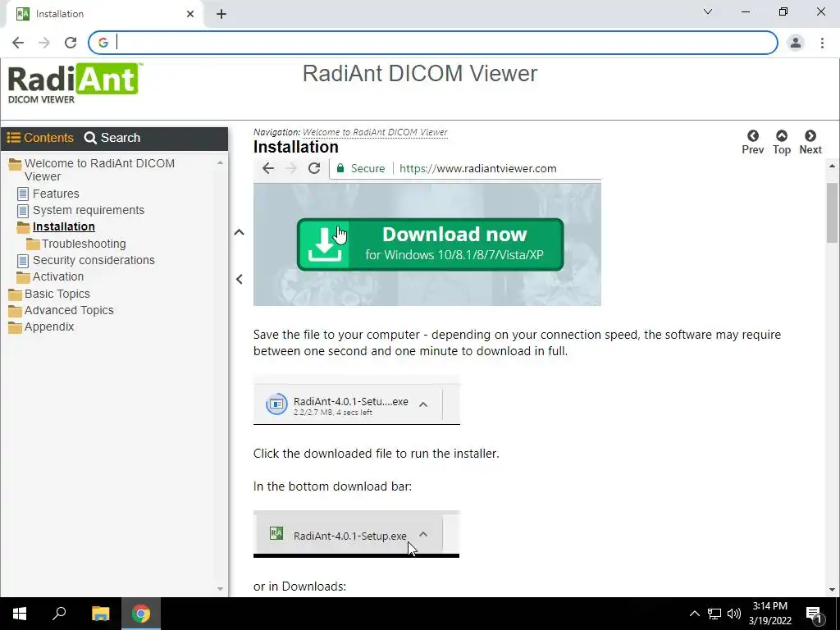The image size is (840, 630).
Task: Open Chrome three-dot menu
Action: (822, 43)
